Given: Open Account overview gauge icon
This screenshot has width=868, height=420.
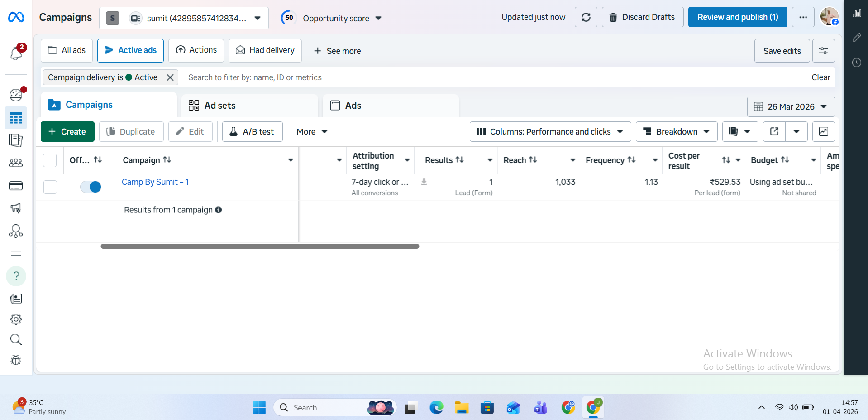Looking at the screenshot, I should (16, 95).
